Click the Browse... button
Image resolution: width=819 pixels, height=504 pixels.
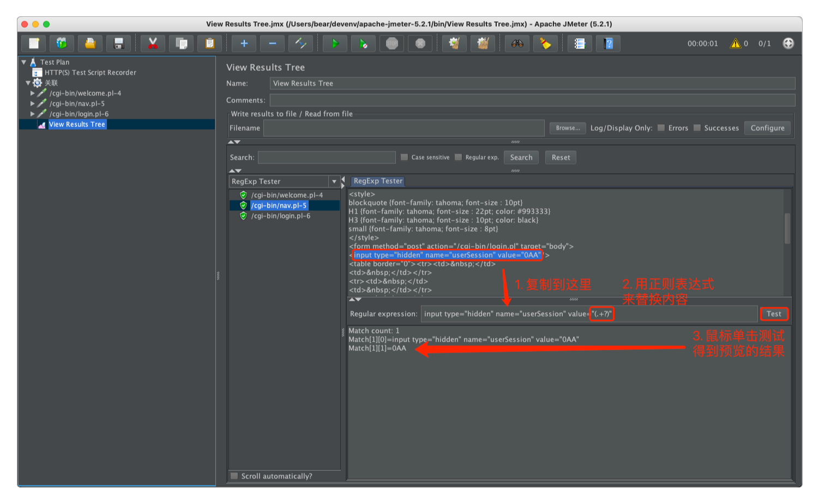(x=568, y=128)
